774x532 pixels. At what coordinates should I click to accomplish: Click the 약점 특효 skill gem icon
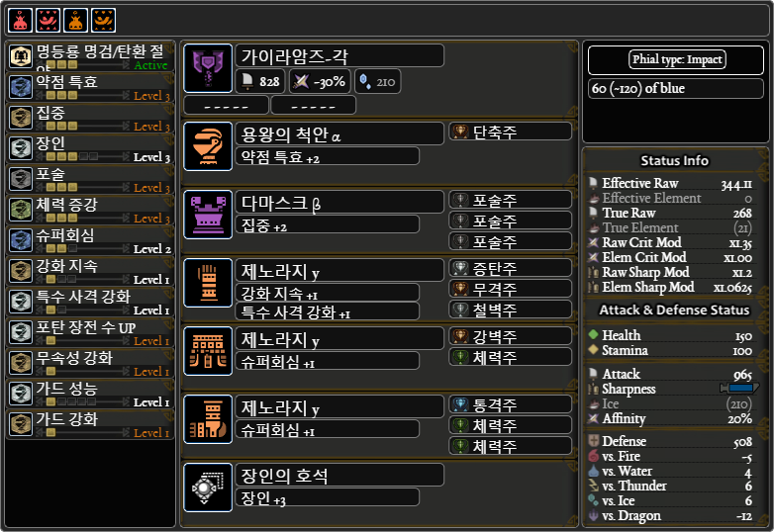[21, 87]
